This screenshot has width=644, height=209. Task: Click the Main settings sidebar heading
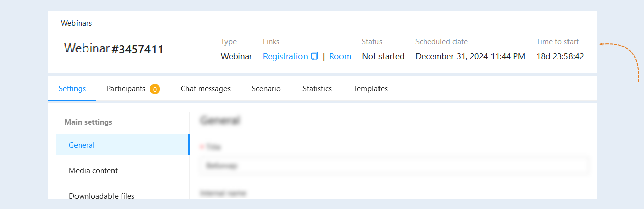[88, 122]
